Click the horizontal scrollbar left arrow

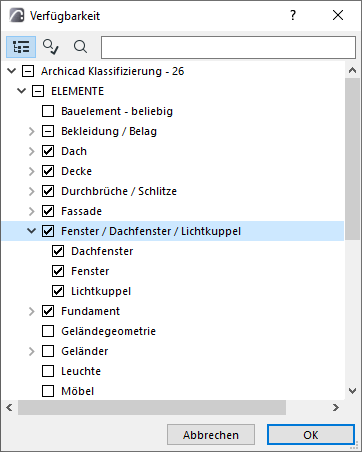[x=9, y=407]
